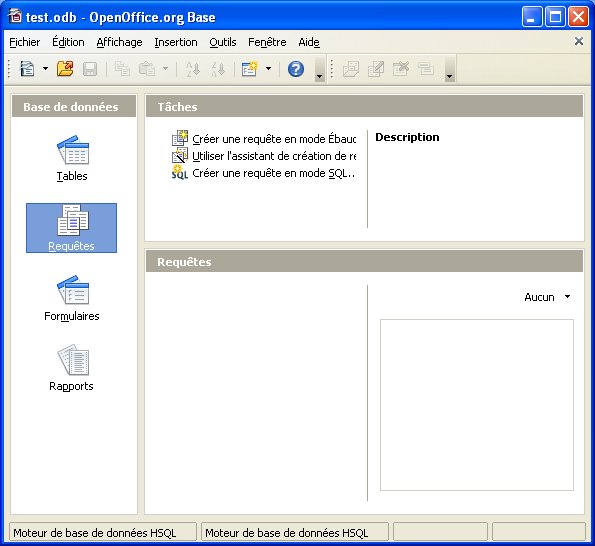The width and height of the screenshot is (595, 546).
Task: Click the query design mode task icon
Action: 179,138
